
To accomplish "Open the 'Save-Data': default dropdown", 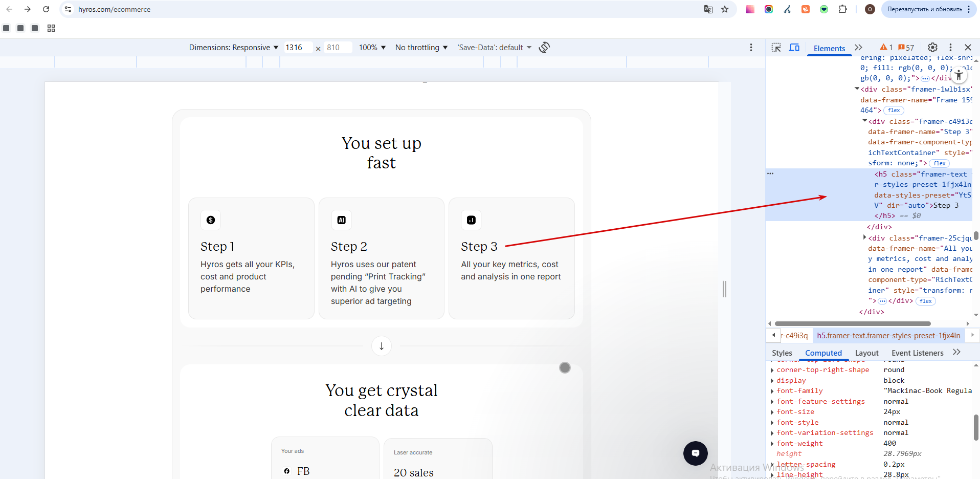I will tap(495, 48).
